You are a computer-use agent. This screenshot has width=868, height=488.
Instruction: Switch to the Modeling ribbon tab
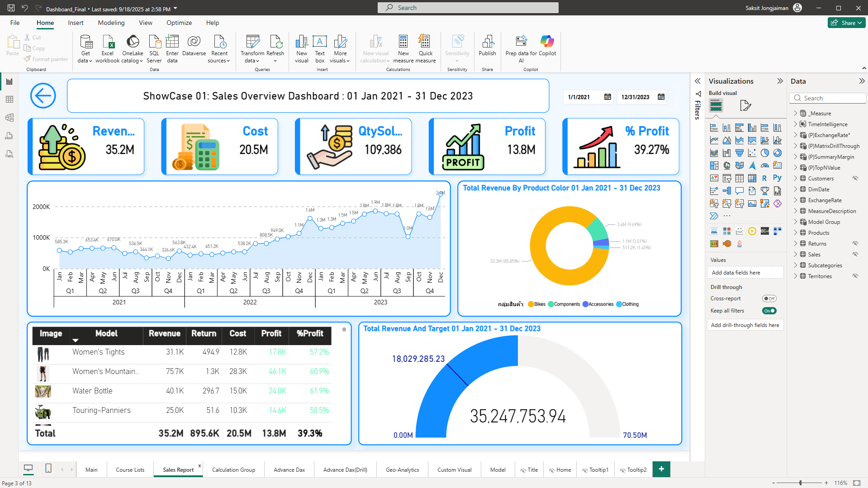coord(111,23)
